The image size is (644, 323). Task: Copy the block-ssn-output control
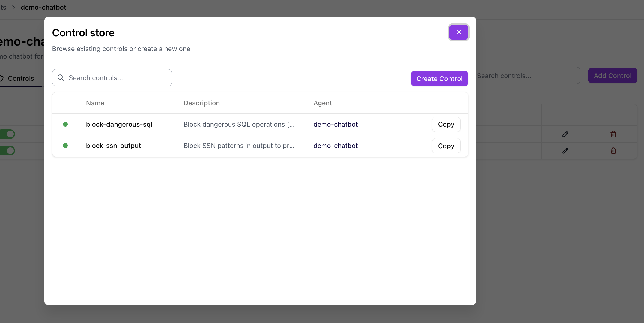point(446,146)
